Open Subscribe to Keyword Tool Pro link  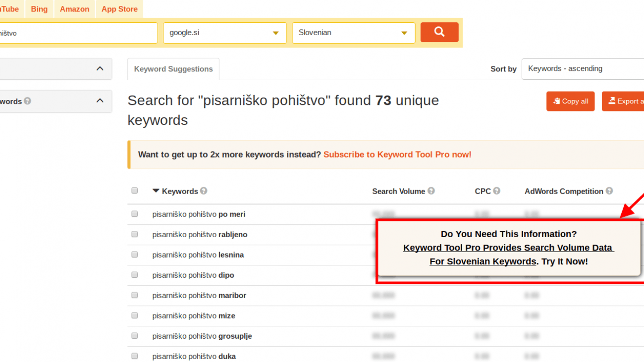tap(397, 155)
